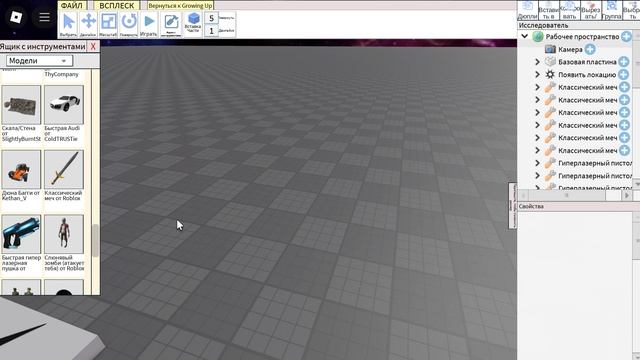Open the script editor pencil-and-hammer tool

[171, 24]
